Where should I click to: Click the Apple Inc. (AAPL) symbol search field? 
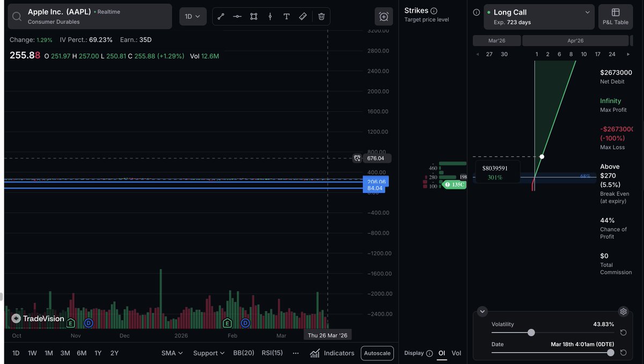coord(90,17)
